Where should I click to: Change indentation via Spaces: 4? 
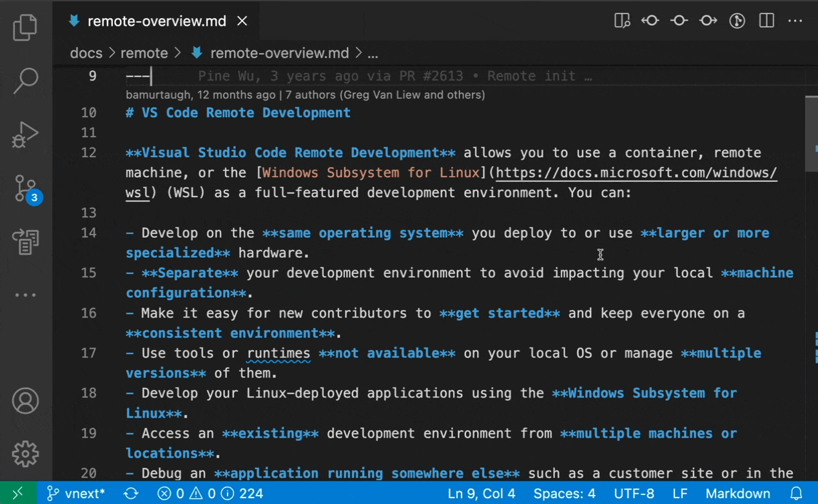click(x=565, y=494)
